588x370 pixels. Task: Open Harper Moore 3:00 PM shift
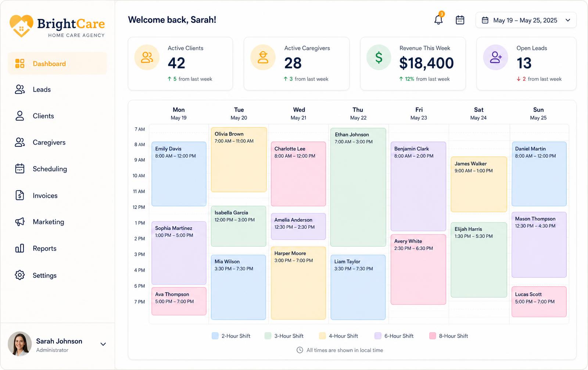click(298, 283)
